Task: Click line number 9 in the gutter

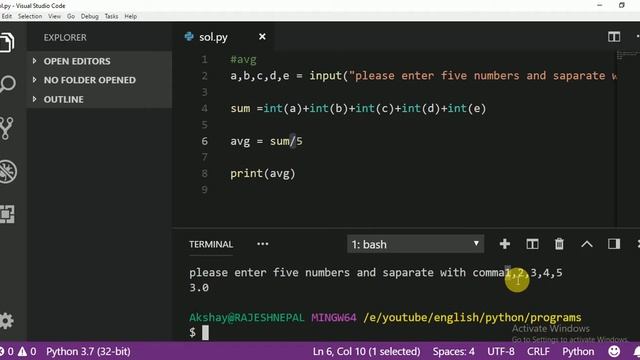Action: click(204, 190)
